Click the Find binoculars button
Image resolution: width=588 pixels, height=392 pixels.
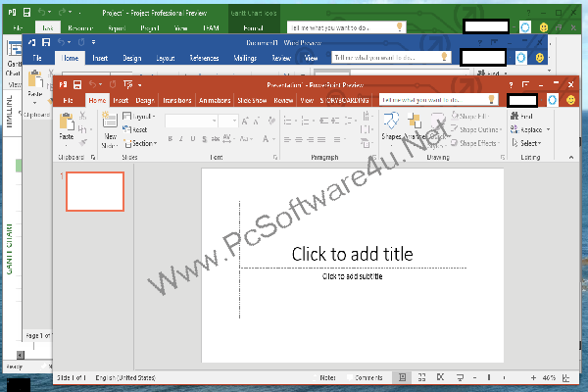click(x=521, y=116)
